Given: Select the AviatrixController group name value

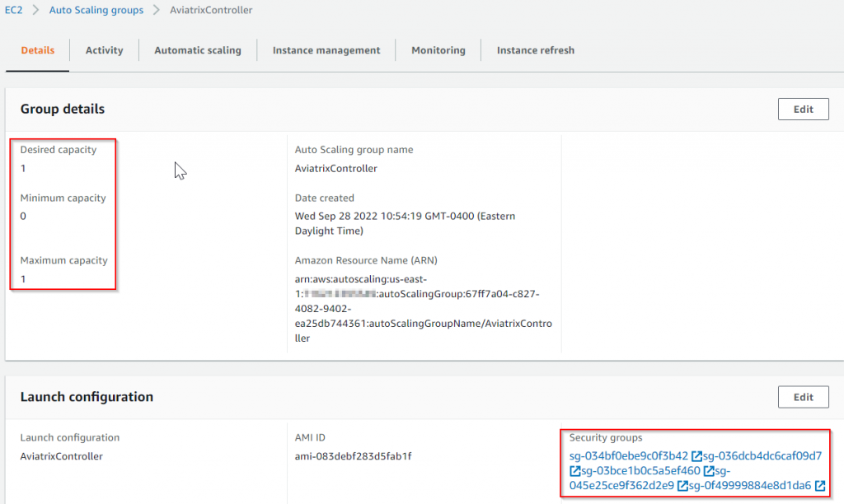Looking at the screenshot, I should click(336, 168).
